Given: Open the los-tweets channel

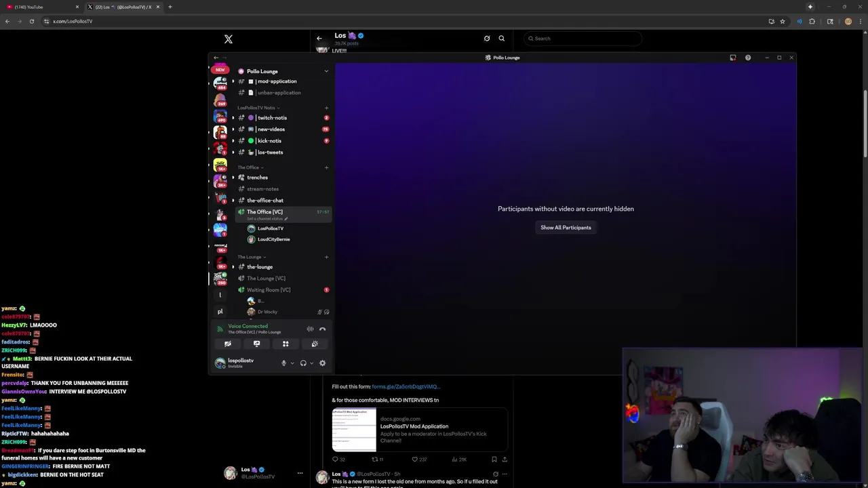Looking at the screenshot, I should [x=282, y=152].
